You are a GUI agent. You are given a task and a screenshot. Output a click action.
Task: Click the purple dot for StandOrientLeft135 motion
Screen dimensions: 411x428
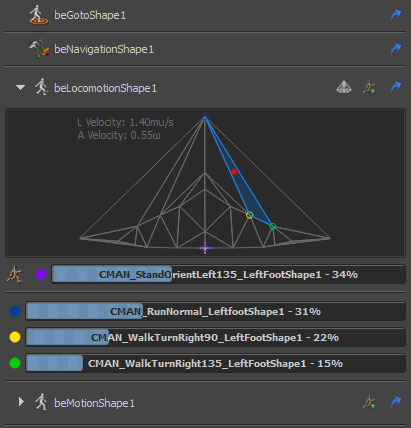41,274
